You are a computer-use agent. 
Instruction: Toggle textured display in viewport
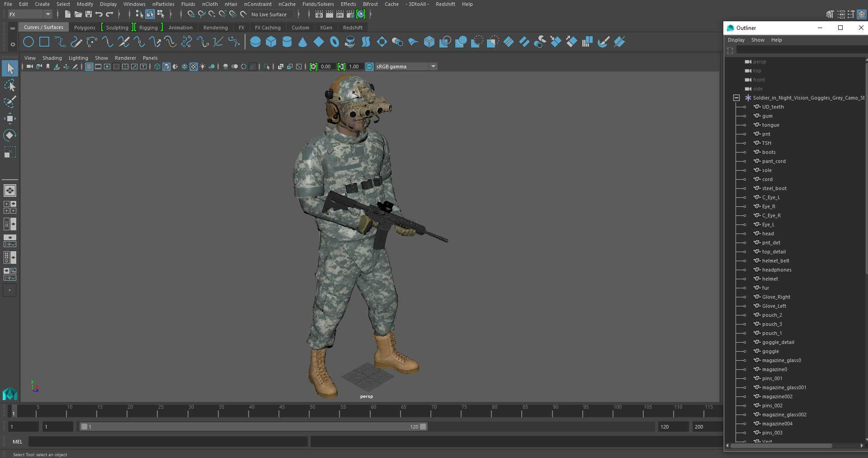pos(193,67)
